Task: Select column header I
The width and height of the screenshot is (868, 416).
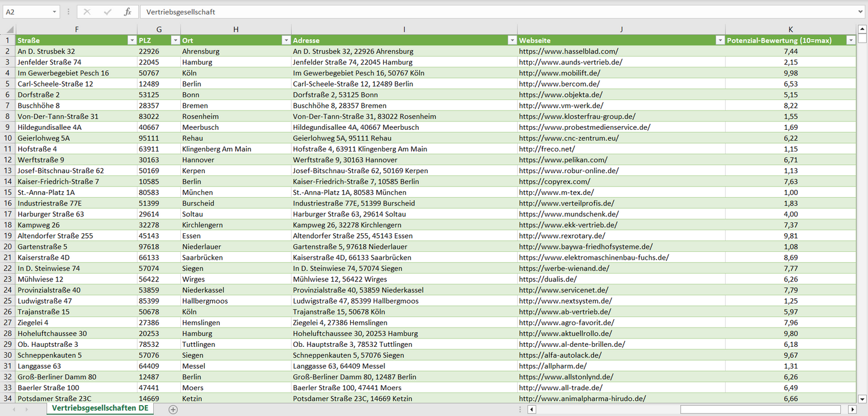Action: pyautogui.click(x=404, y=29)
